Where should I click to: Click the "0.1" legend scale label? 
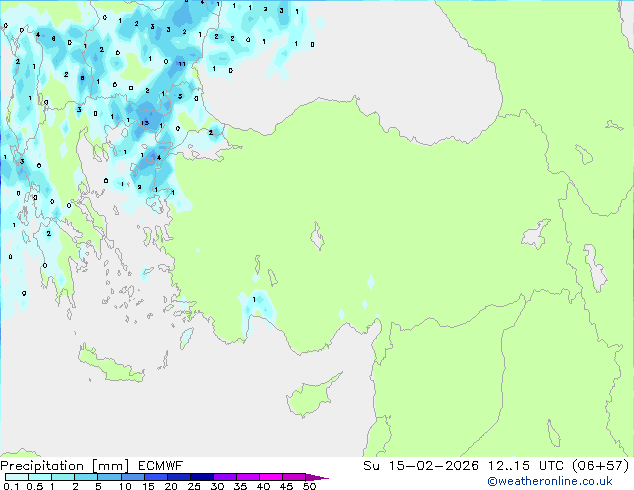pyautogui.click(x=11, y=486)
